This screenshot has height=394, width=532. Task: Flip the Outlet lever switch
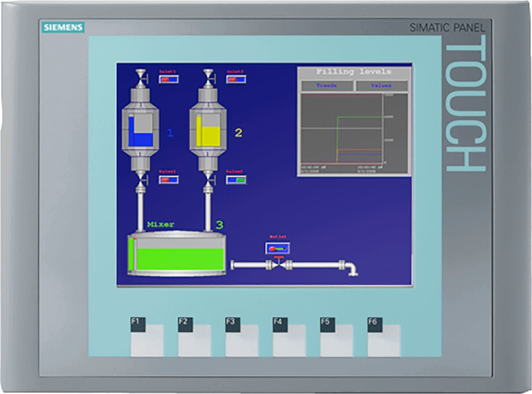coord(277,248)
